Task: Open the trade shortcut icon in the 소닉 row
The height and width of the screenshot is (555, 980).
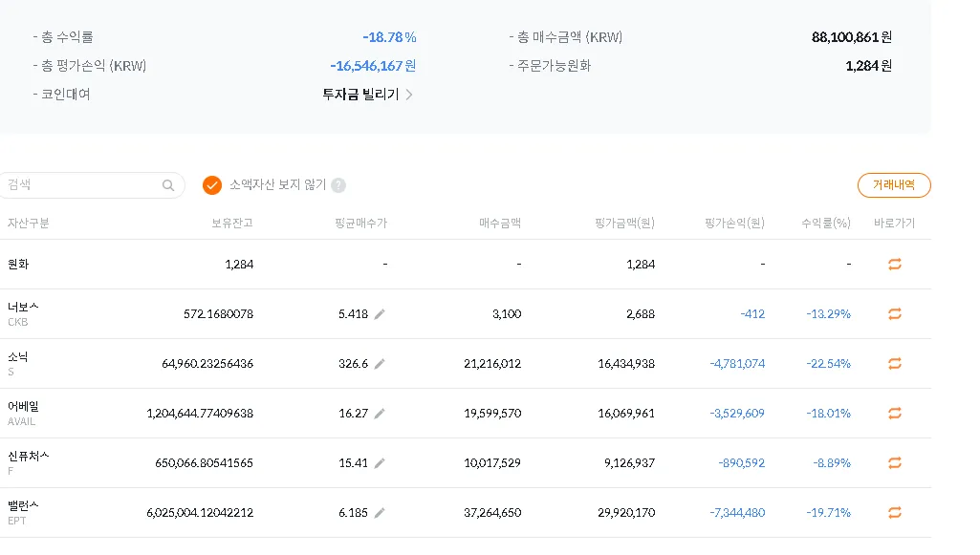Action: point(894,363)
